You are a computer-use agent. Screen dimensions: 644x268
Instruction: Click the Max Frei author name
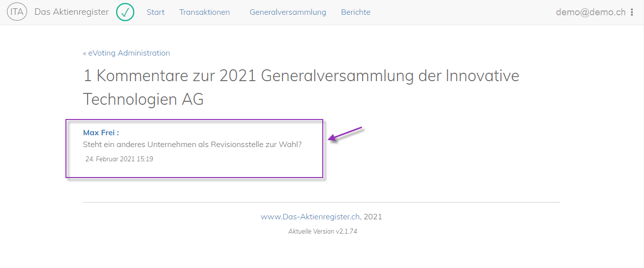tap(101, 133)
